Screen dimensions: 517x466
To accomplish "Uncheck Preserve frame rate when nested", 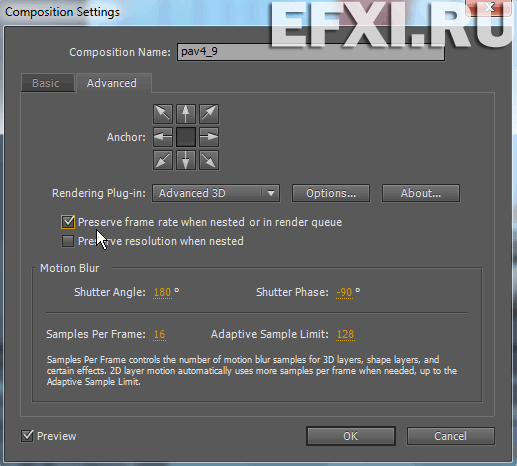I will [x=68, y=222].
